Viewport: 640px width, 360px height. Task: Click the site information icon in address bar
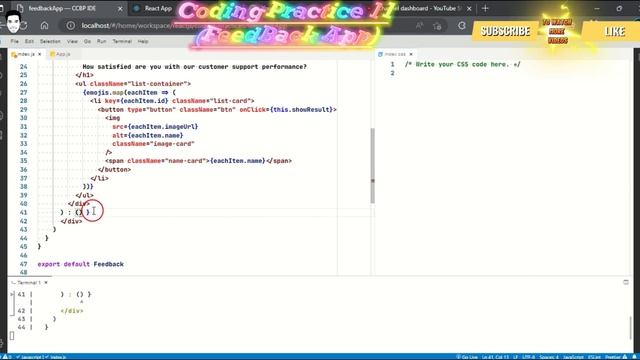[x=71, y=25]
